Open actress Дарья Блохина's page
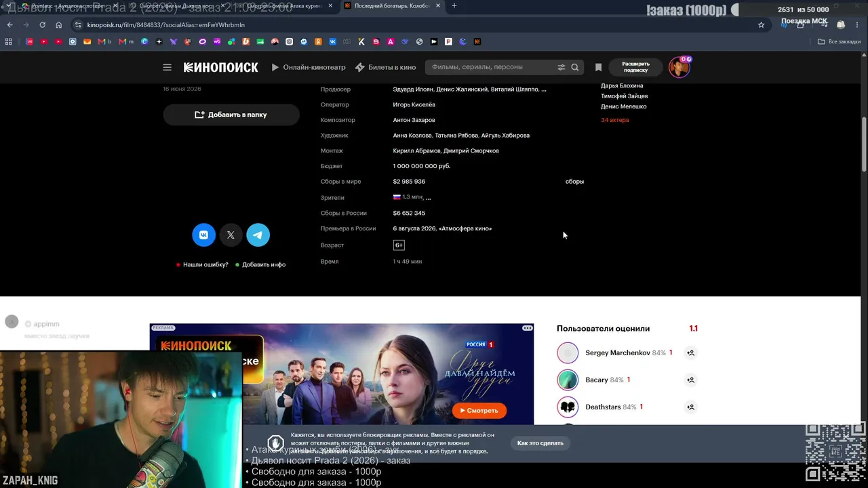This screenshot has width=868, height=488. pos(622,86)
